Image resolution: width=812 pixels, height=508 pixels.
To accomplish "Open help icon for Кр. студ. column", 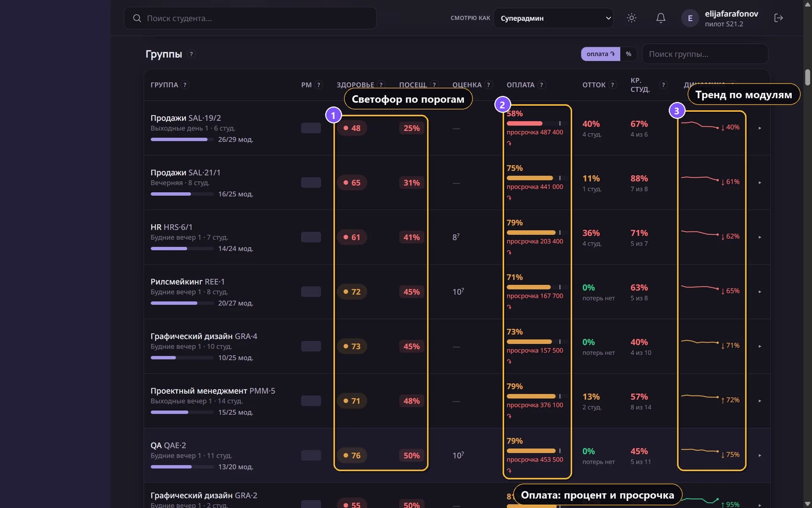I will click(x=663, y=85).
